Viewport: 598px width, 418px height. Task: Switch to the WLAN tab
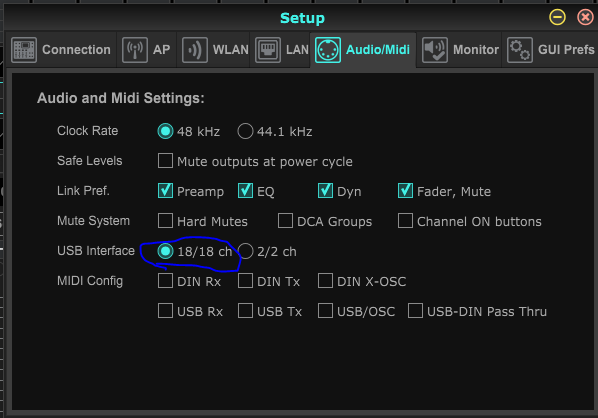pos(214,50)
